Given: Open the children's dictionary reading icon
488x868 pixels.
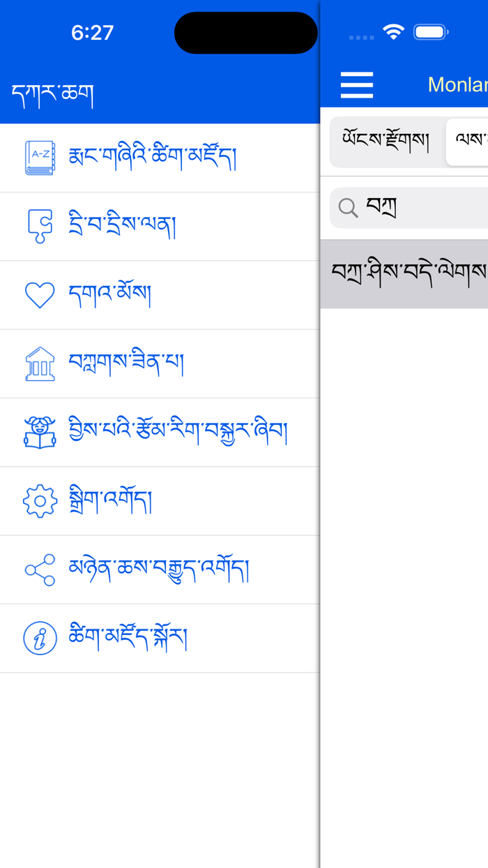Looking at the screenshot, I should pos(40,432).
